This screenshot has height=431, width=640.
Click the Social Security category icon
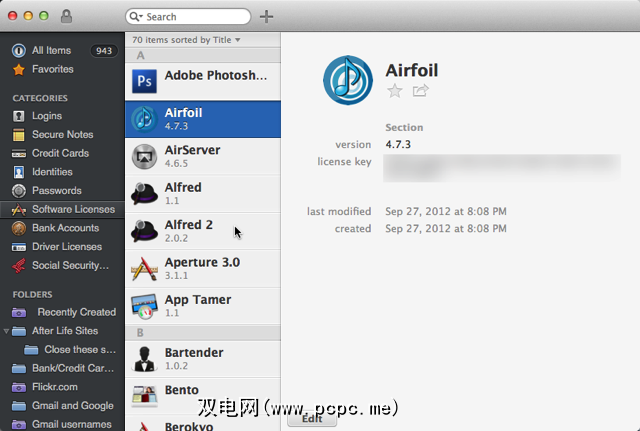[18, 266]
